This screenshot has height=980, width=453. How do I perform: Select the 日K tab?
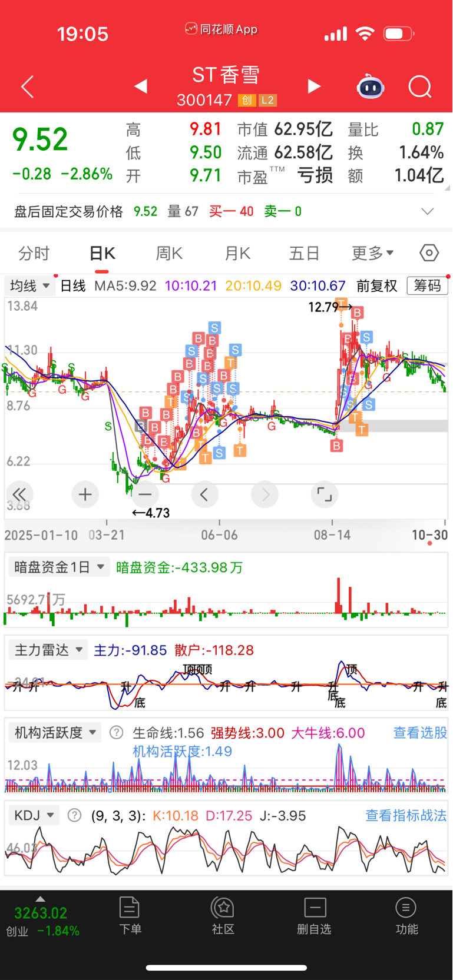(102, 254)
